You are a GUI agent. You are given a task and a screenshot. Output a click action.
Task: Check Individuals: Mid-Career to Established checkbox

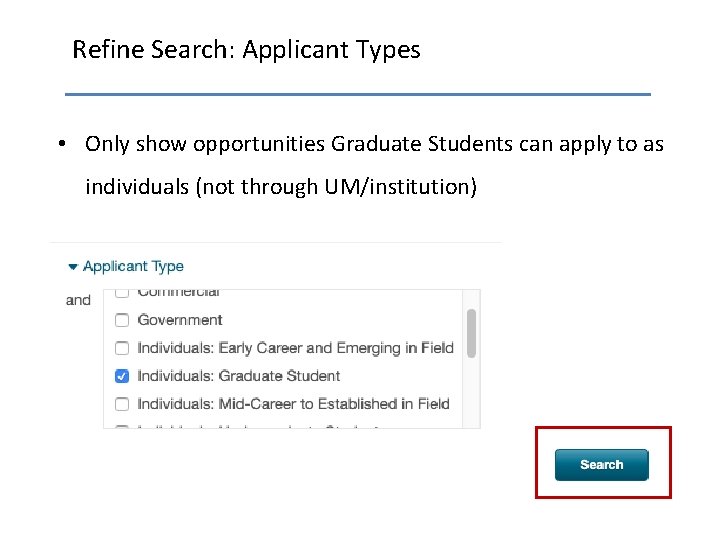click(x=122, y=405)
